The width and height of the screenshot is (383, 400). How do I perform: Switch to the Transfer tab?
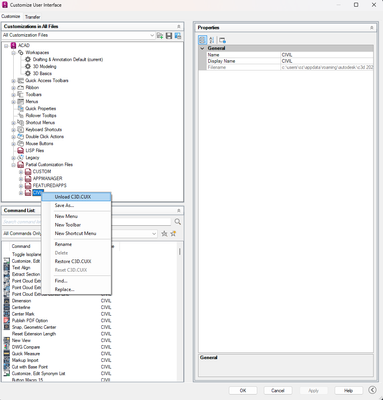(x=32, y=17)
